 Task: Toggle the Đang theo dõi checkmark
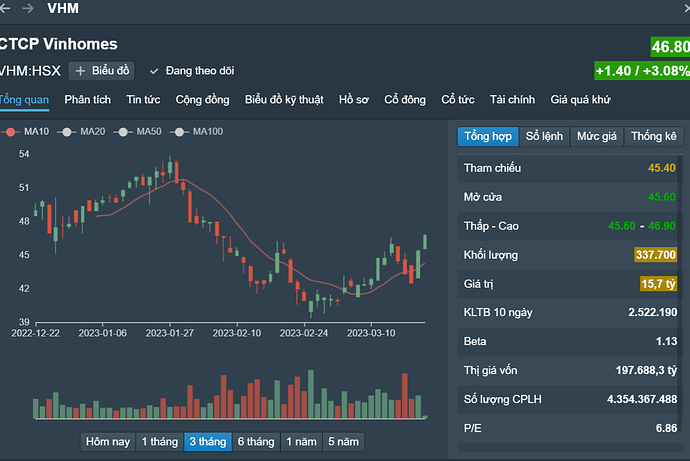coord(154,71)
